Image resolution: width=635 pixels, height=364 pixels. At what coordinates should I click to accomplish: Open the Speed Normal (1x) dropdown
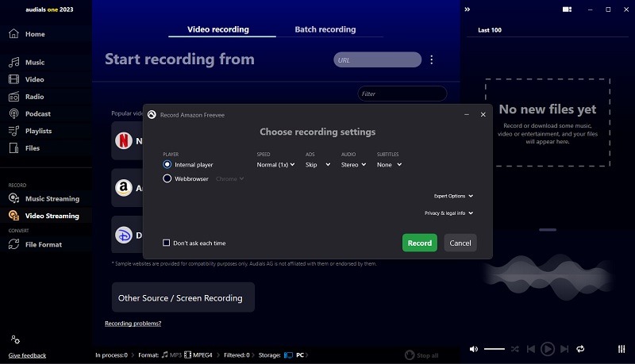point(275,165)
